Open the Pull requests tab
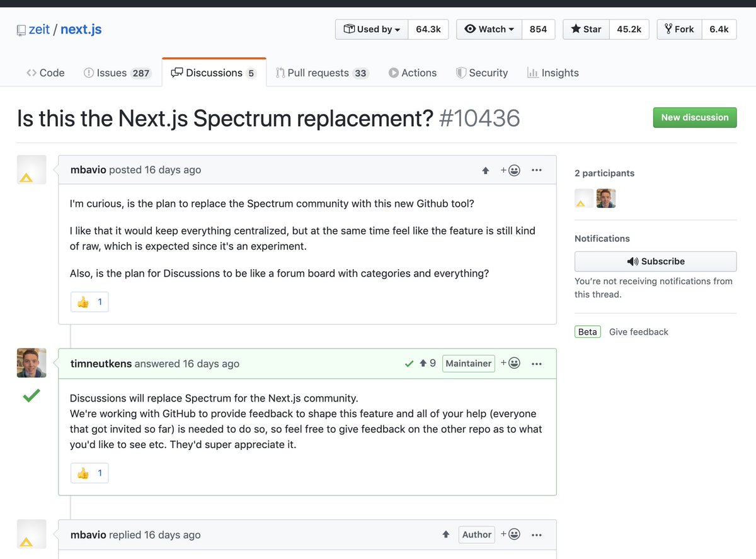The width and height of the screenshot is (756, 559). (322, 72)
